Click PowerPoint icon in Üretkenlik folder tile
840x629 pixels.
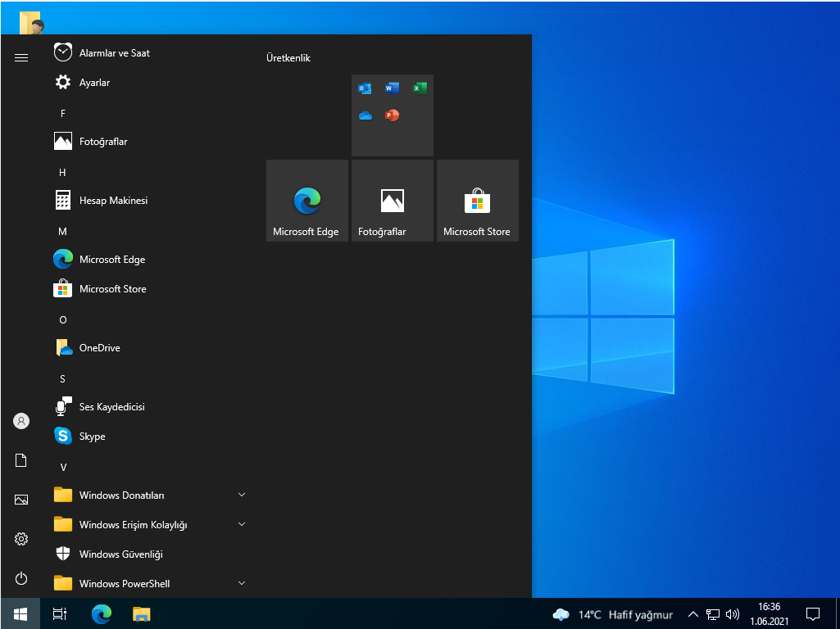point(393,115)
